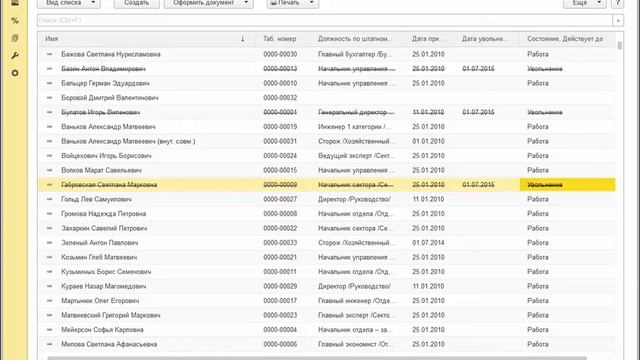The height and width of the screenshot is (360, 640).
Task: Click the row marker icon for Зеленый Антон Павлович
Action: 50,242
